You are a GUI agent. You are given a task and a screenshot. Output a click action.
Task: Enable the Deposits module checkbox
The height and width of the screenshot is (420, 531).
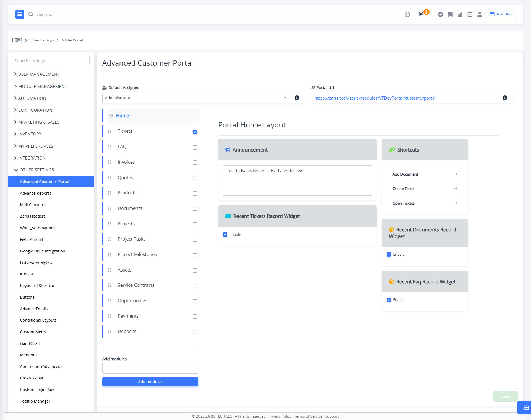point(195,332)
